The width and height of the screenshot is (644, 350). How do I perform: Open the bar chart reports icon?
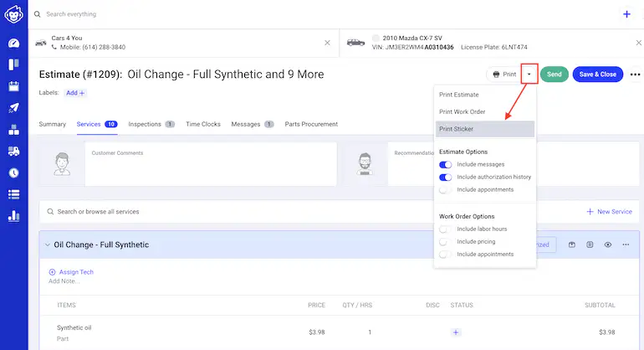coord(13,216)
